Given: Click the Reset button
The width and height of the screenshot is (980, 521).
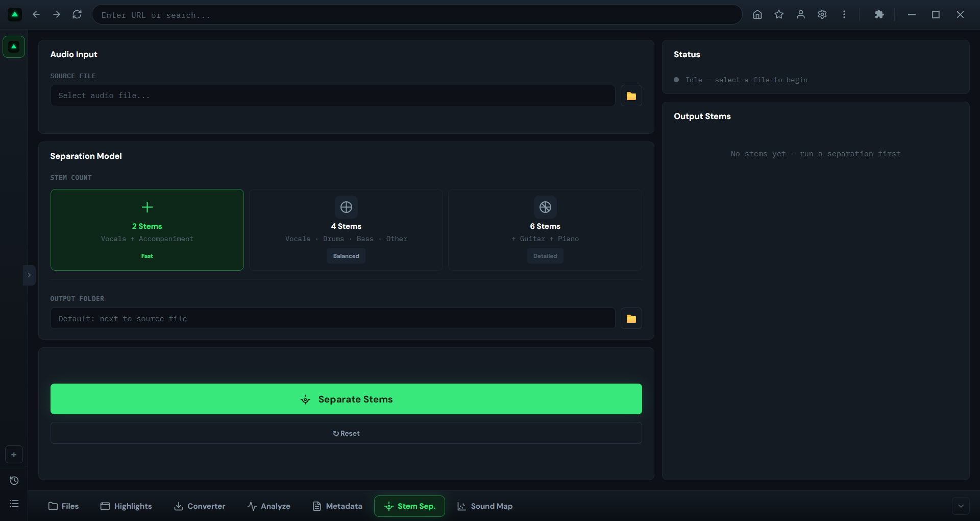Looking at the screenshot, I should pos(346,433).
